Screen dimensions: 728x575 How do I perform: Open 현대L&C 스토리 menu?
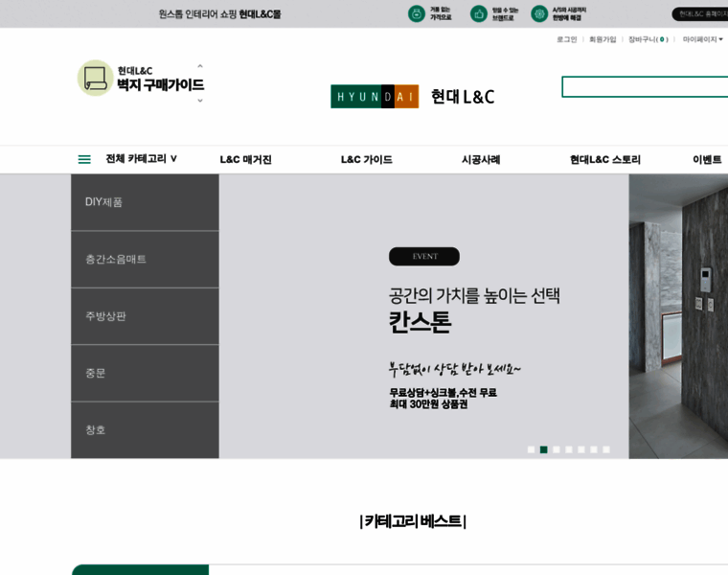pos(605,160)
